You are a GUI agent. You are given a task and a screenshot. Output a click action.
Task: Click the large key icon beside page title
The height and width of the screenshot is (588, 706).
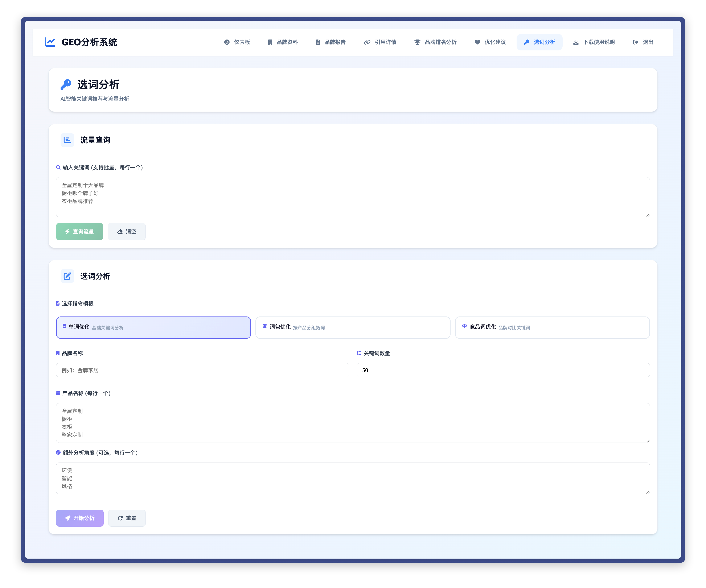tap(66, 84)
